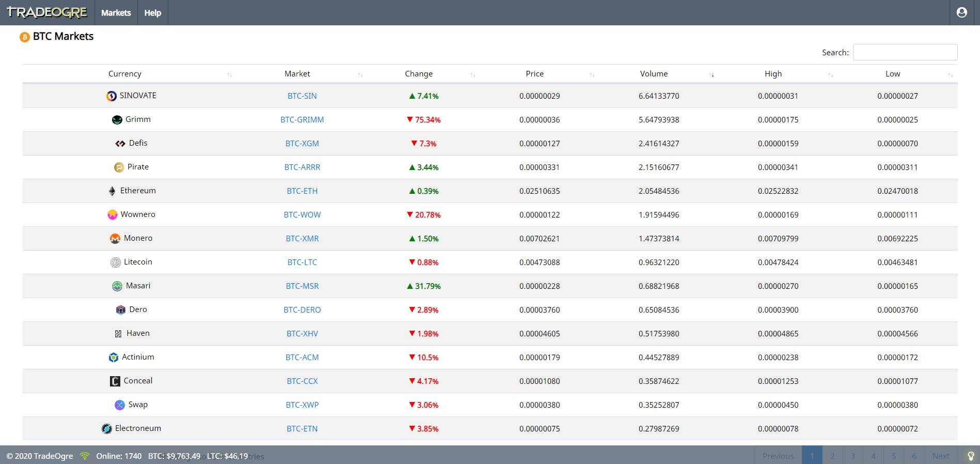Image resolution: width=980 pixels, height=464 pixels.
Task: Open the BTC-MSR market link
Action: (x=302, y=286)
